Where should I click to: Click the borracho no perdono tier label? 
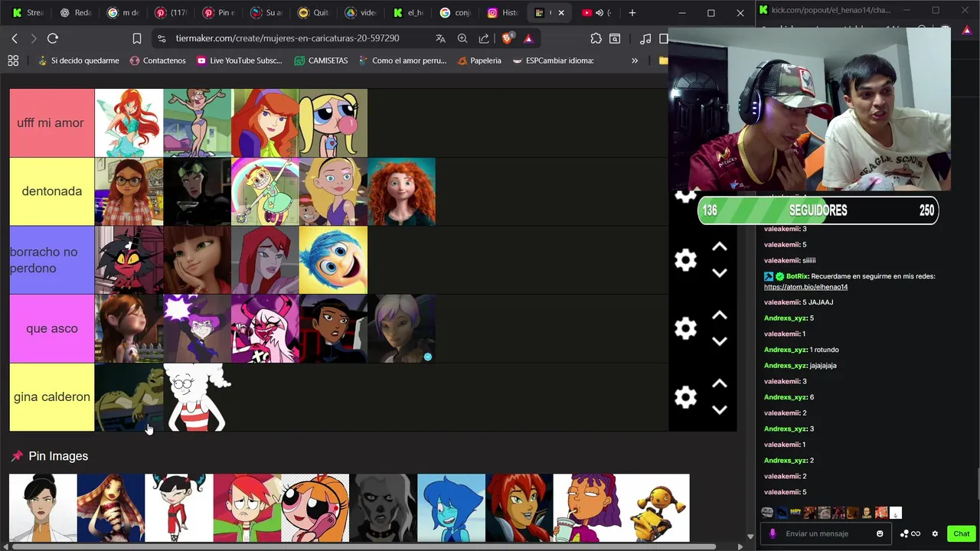click(x=51, y=260)
